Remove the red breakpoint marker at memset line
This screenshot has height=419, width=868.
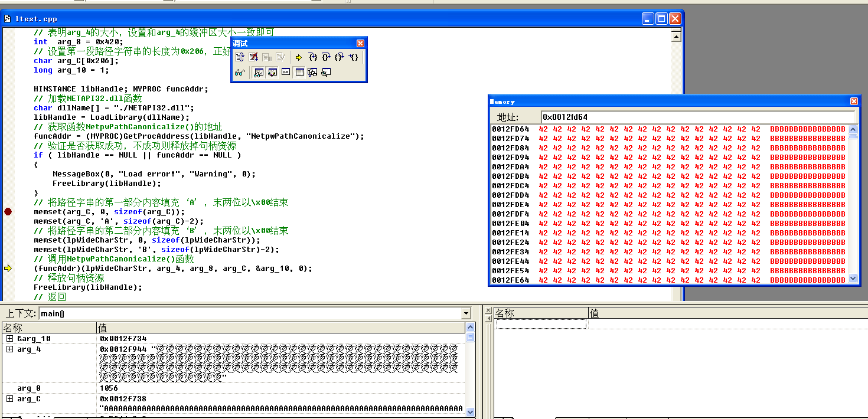8,212
